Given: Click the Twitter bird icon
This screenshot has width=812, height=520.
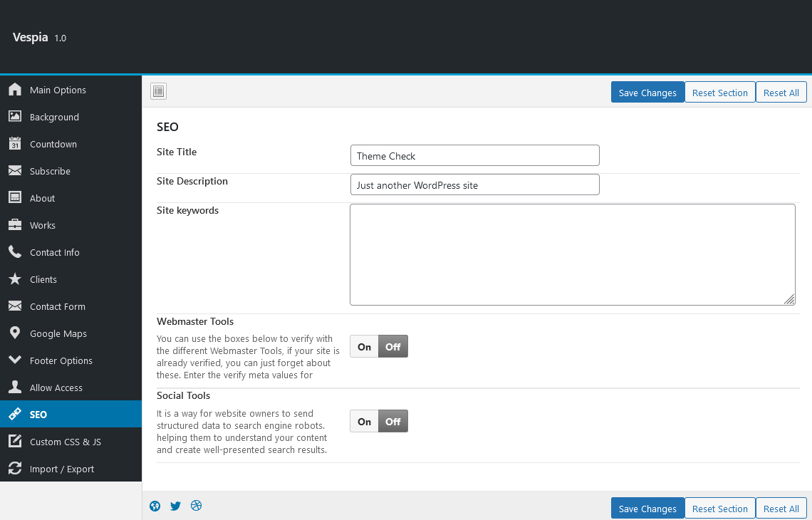Looking at the screenshot, I should coord(175,506).
